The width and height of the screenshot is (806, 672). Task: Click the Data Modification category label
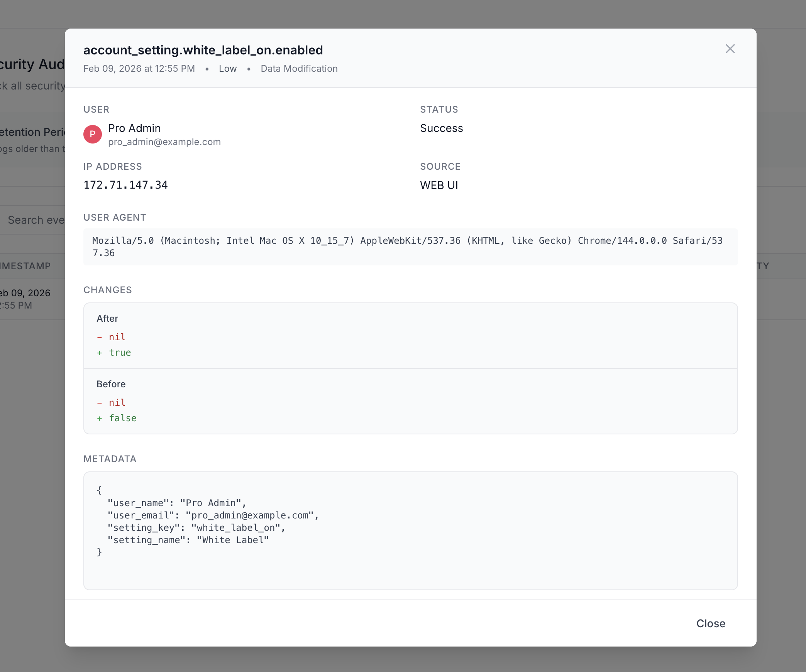coord(299,69)
